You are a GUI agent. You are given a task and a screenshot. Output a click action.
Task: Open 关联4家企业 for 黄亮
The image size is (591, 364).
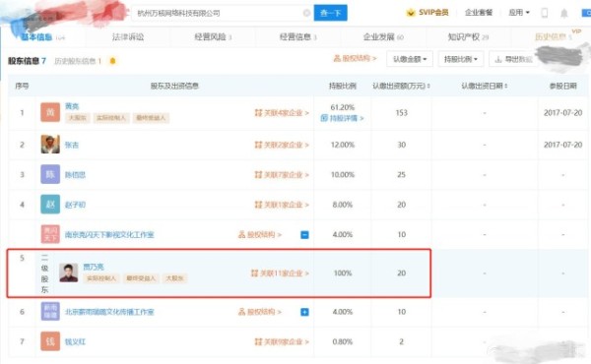(282, 112)
